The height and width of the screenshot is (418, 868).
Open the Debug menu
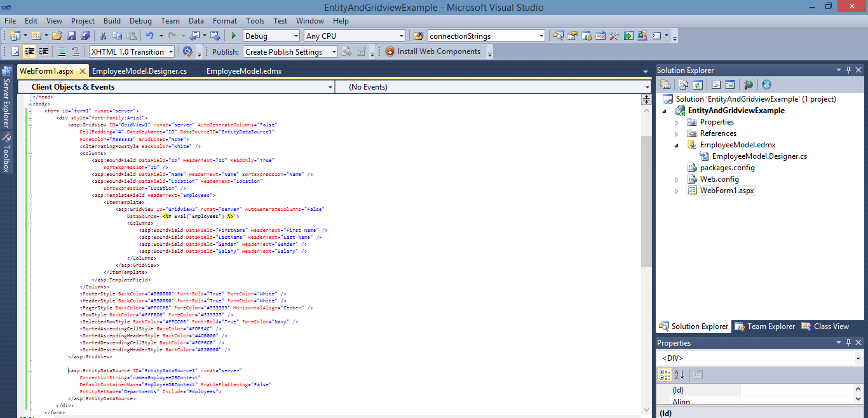(x=140, y=20)
